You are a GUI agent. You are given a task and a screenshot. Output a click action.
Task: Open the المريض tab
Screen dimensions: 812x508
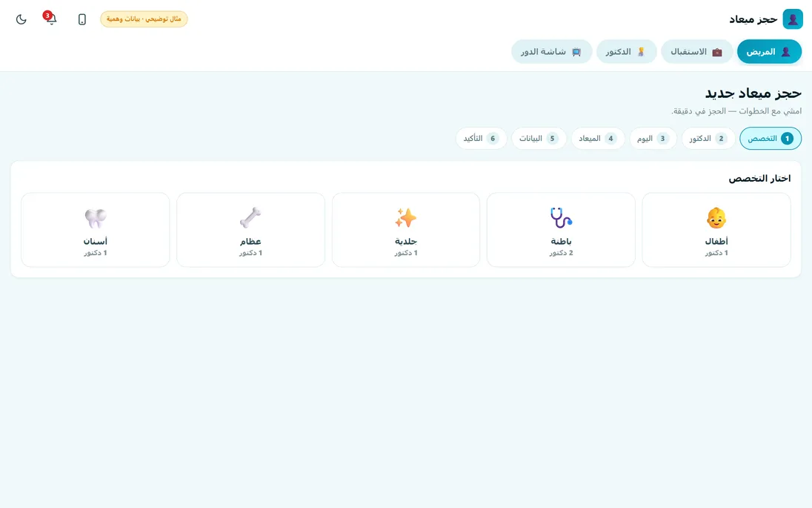(769, 52)
